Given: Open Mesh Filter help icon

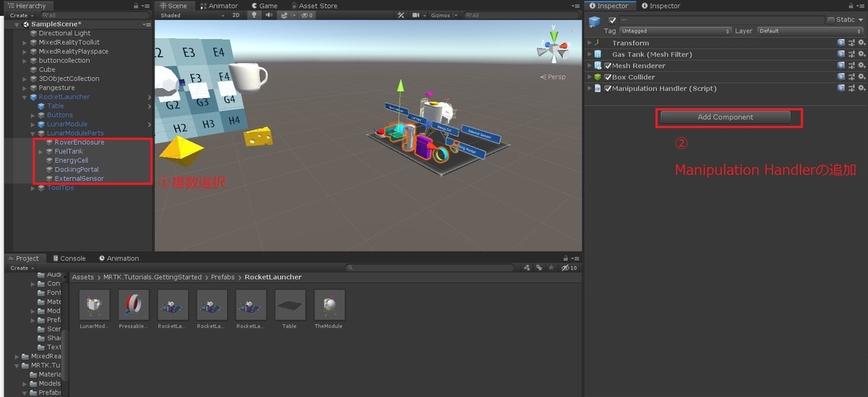Looking at the screenshot, I should pyautogui.click(x=841, y=54).
